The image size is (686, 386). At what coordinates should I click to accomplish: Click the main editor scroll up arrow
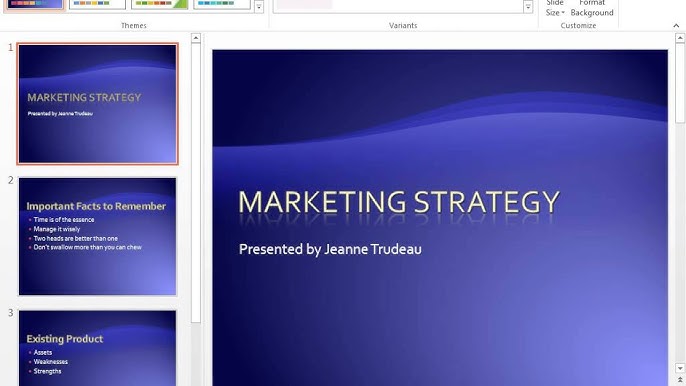click(680, 39)
